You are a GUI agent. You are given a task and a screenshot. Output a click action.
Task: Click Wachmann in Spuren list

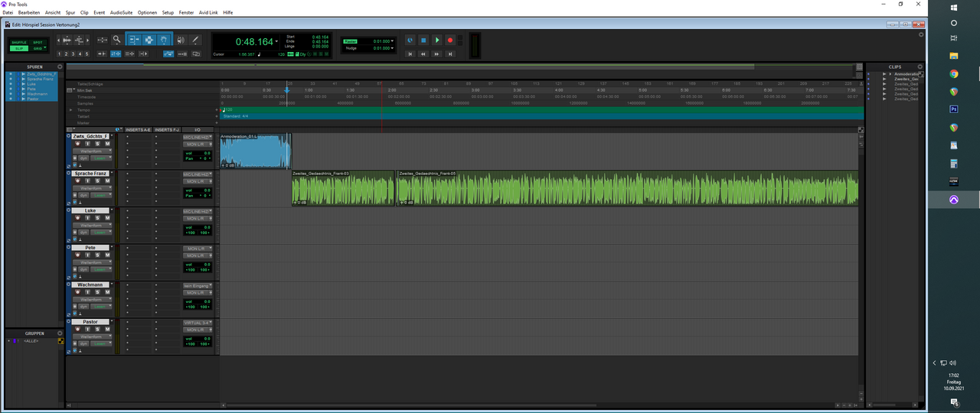point(37,93)
